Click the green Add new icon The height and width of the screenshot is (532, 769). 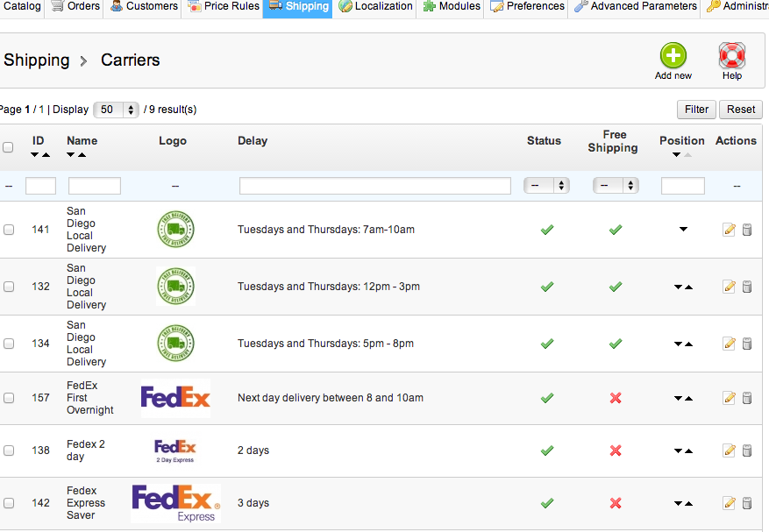pyautogui.click(x=673, y=57)
